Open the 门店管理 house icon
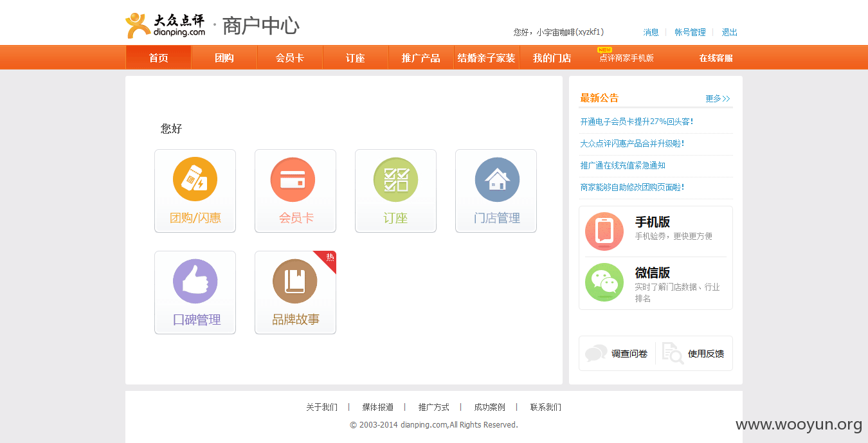 (497, 179)
